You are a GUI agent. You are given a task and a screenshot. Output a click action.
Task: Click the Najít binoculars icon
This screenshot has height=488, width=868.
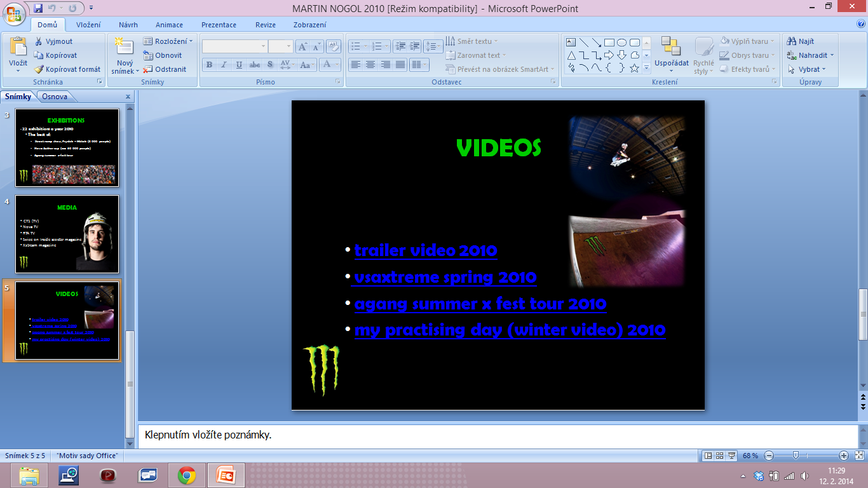(x=792, y=41)
